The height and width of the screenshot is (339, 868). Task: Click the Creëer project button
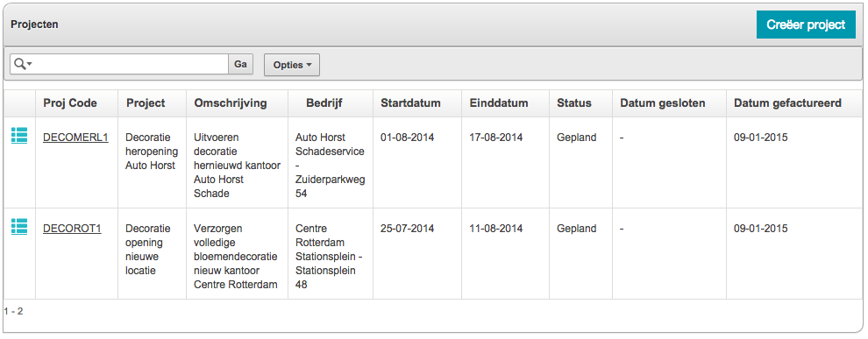[x=806, y=25]
